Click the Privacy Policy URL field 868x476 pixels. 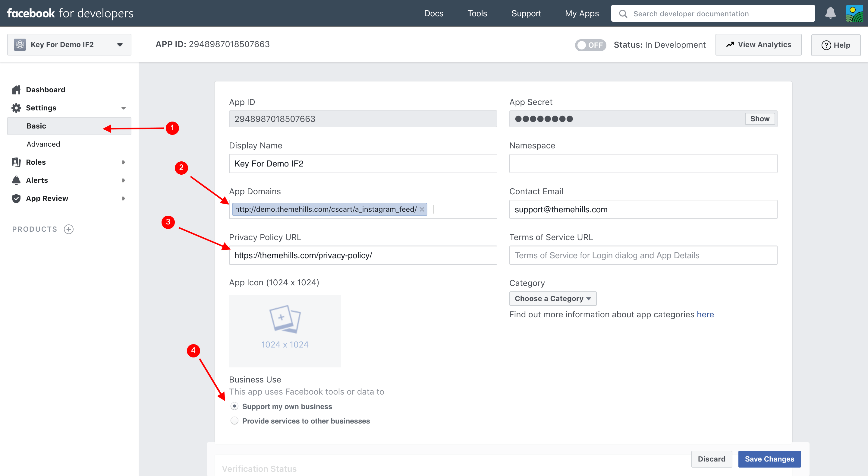(363, 255)
